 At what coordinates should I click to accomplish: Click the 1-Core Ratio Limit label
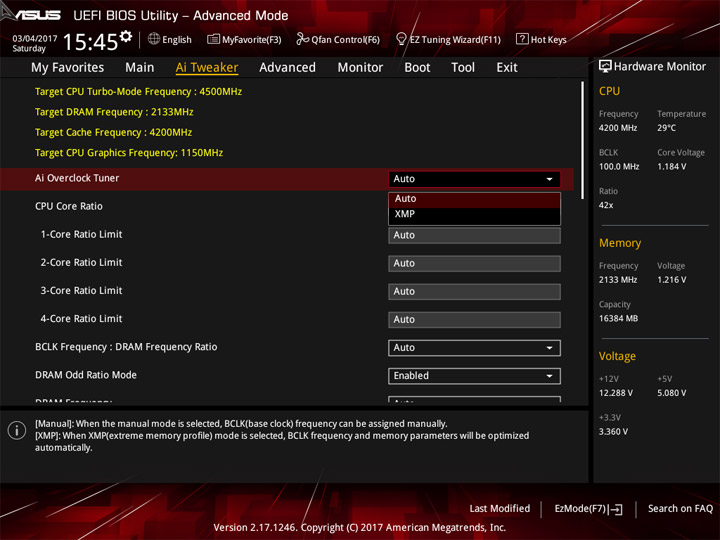point(81,234)
